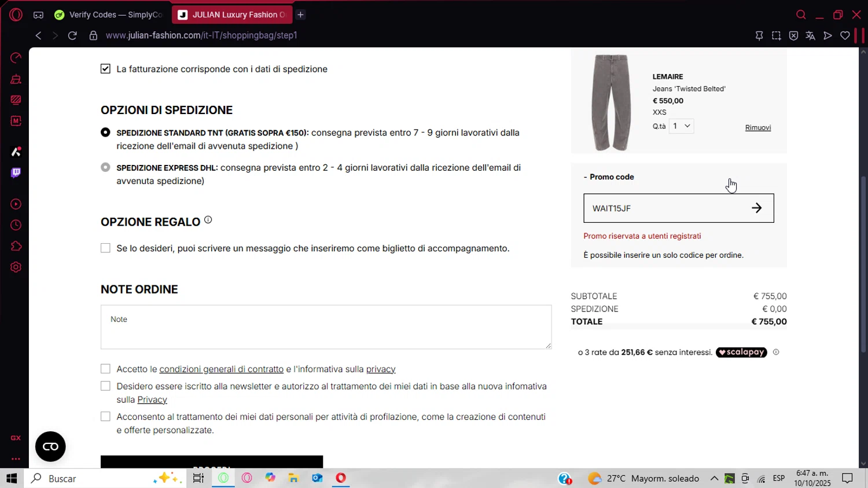Tick the newsletter subscription checkbox
The width and height of the screenshot is (868, 488).
[105, 386]
